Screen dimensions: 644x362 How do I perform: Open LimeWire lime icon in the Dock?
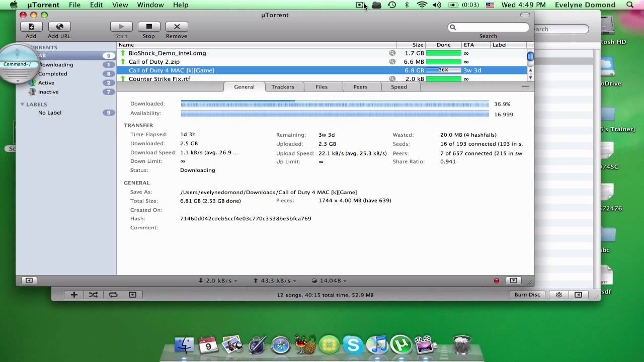tap(329, 345)
